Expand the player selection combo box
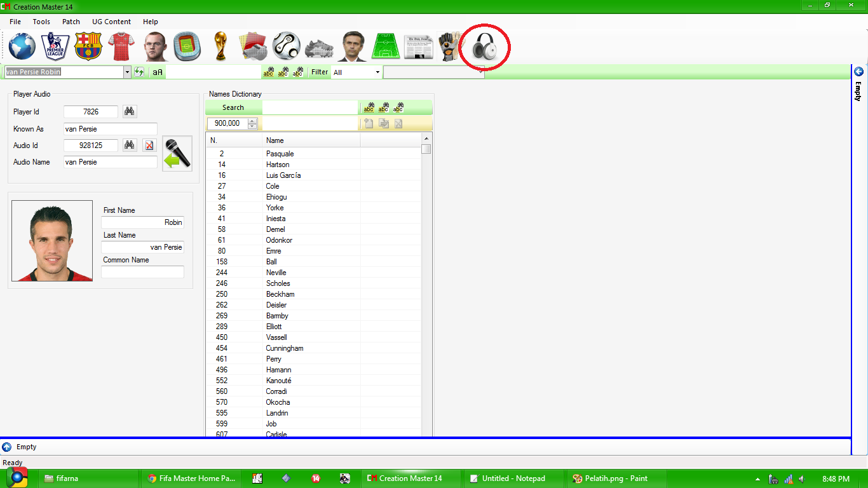This screenshot has height=488, width=868. coord(126,72)
